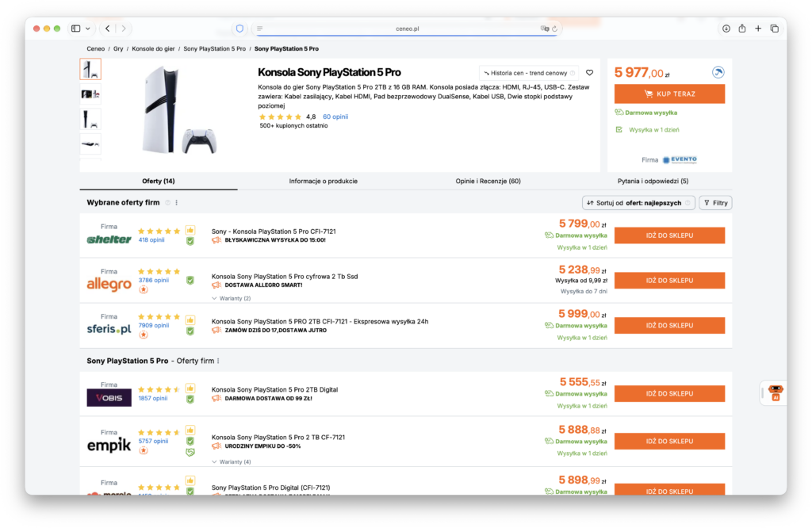Click the green shield badge in allegro row
Viewport: 812px width, 528px height.
pos(190,280)
